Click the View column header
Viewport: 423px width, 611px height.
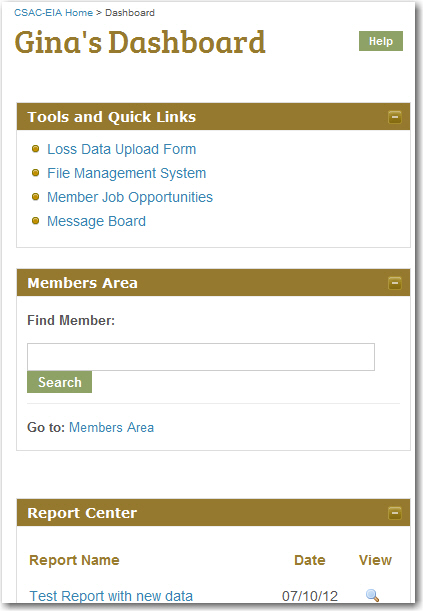pyautogui.click(x=375, y=560)
